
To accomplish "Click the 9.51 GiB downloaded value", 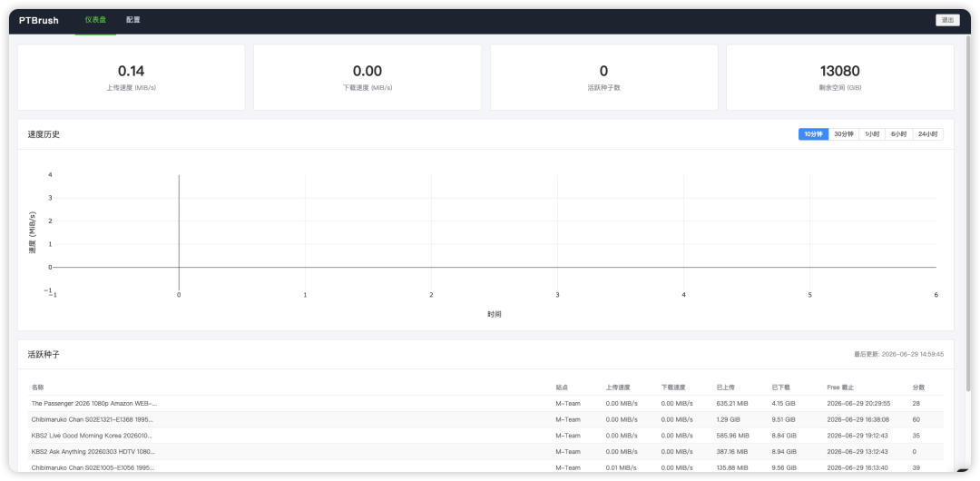I will [x=784, y=419].
